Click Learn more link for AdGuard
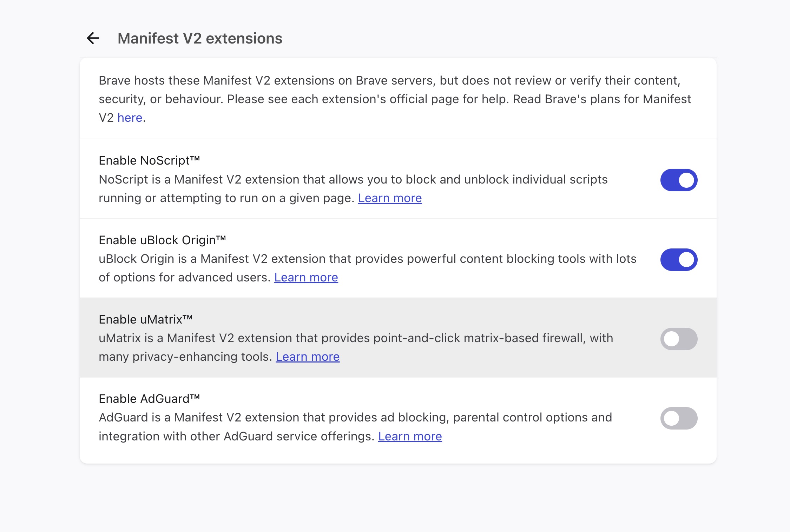This screenshot has width=790, height=532. [x=410, y=437]
